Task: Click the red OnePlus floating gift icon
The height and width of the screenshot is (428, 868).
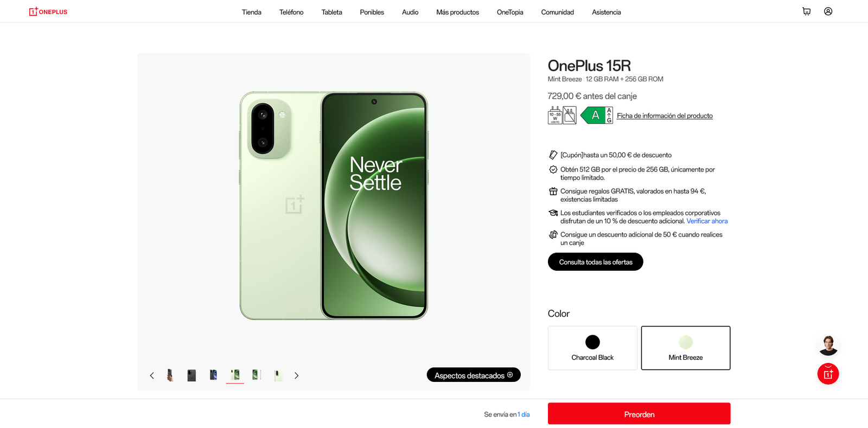Action: [828, 374]
